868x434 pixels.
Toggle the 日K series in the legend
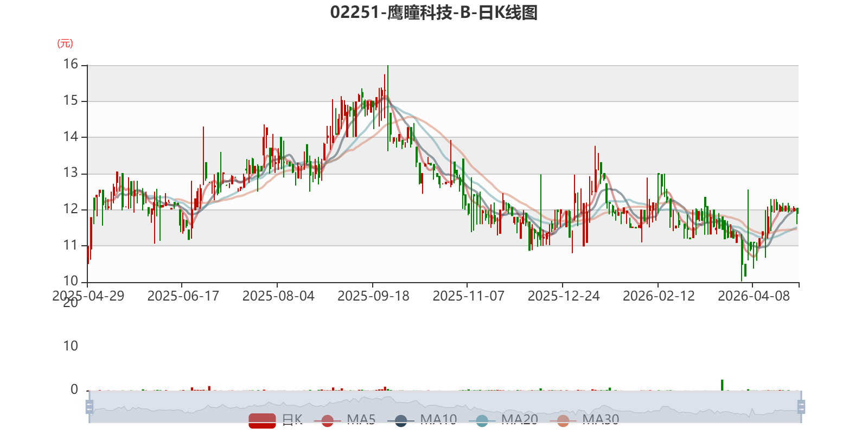pos(276,420)
